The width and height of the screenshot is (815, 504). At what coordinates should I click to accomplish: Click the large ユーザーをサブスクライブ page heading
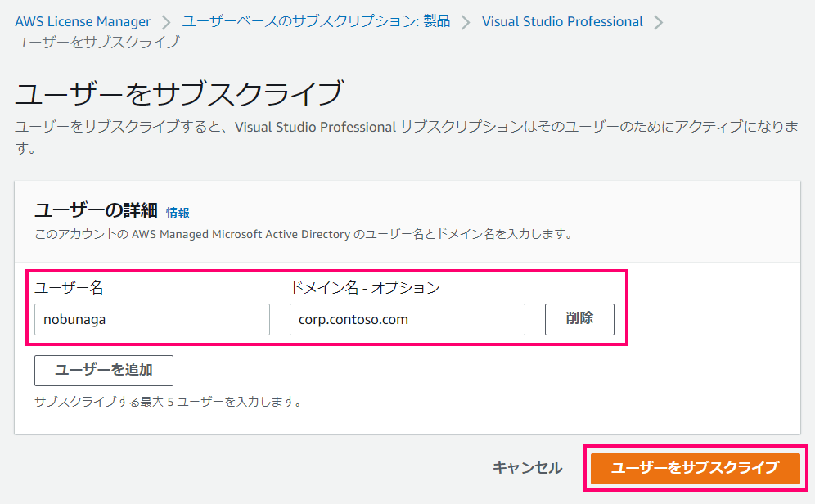tap(179, 93)
